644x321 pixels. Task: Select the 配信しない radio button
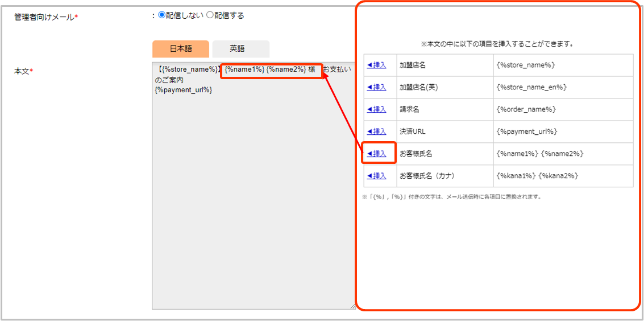point(161,15)
